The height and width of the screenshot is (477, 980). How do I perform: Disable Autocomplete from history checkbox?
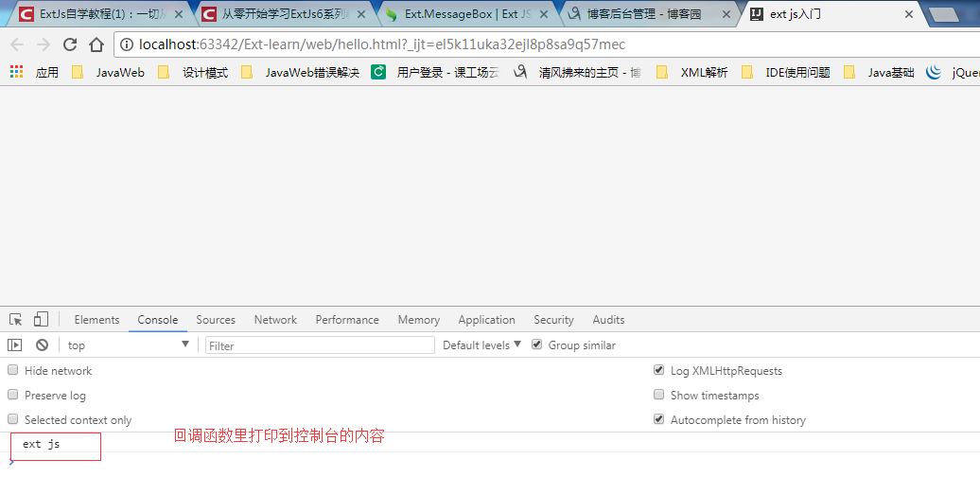[658, 419]
